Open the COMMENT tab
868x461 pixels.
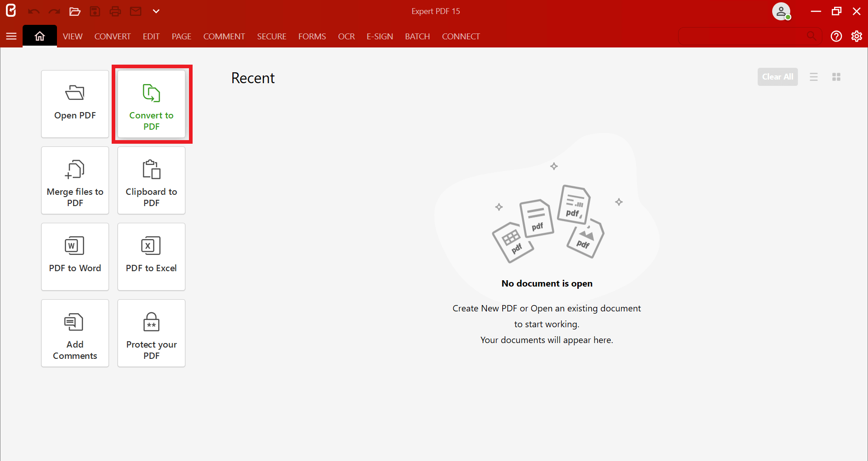click(x=224, y=36)
